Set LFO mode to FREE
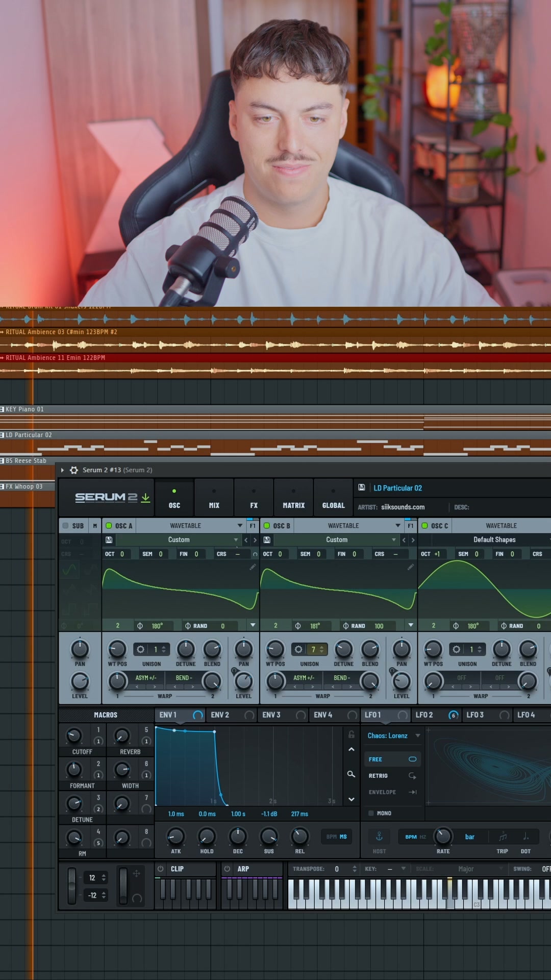This screenshot has width=551, height=980. [x=392, y=759]
